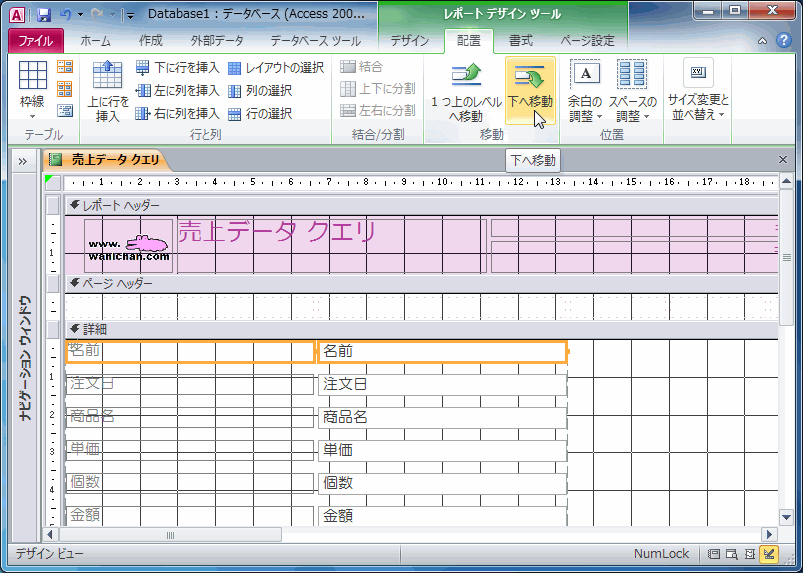The image size is (803, 573).
Task: Close the 売上データ クエリ report tab
Action: coord(783,160)
